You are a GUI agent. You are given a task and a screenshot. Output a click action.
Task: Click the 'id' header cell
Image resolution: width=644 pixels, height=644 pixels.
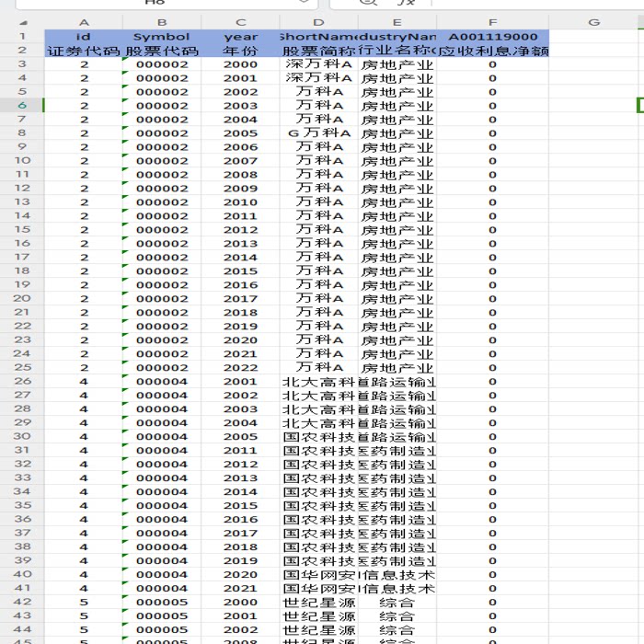pos(84,37)
